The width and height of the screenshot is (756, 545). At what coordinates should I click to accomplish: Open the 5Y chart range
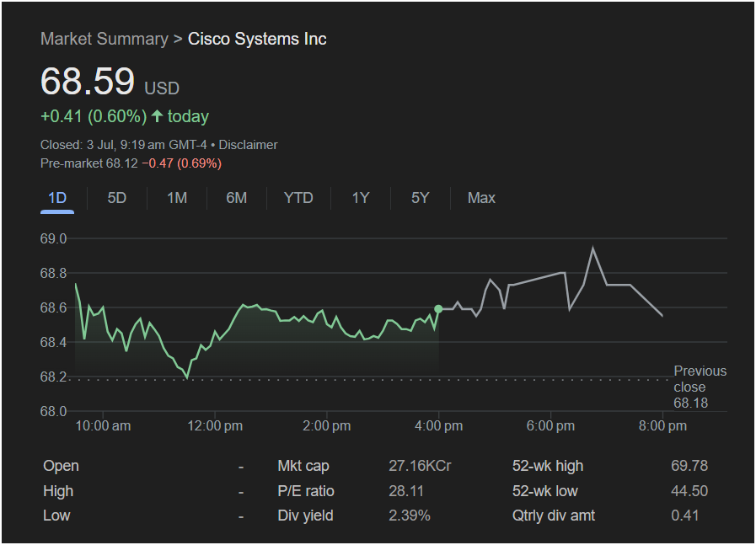(x=420, y=198)
